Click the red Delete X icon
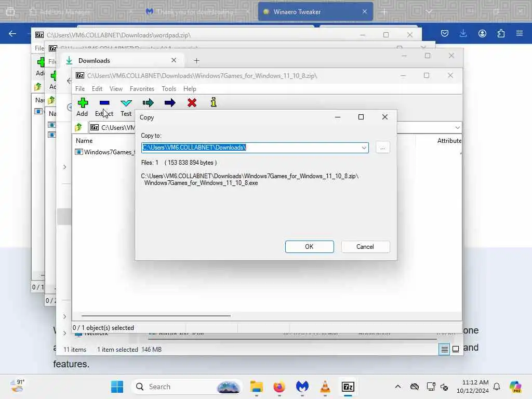532x399 pixels. point(192,103)
